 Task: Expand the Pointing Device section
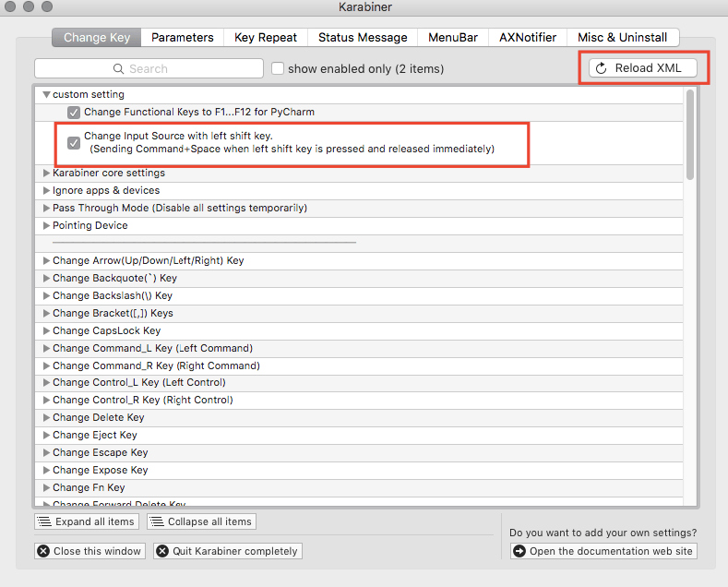46,226
